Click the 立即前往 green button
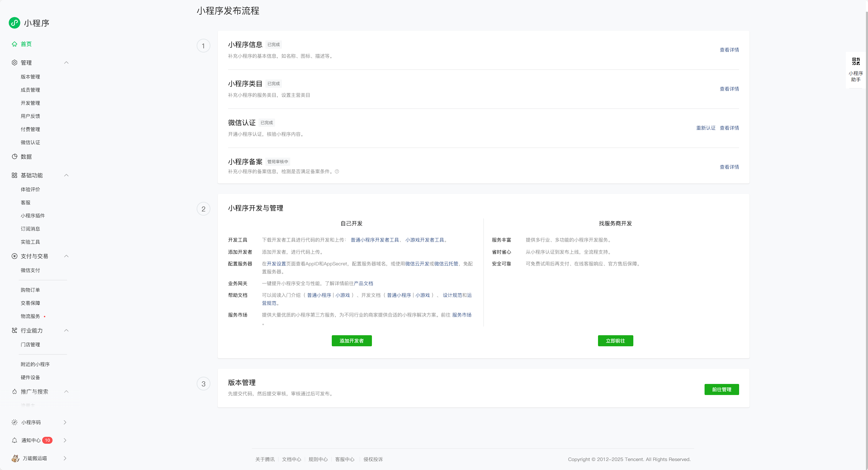The width and height of the screenshot is (868, 470). [615, 341]
